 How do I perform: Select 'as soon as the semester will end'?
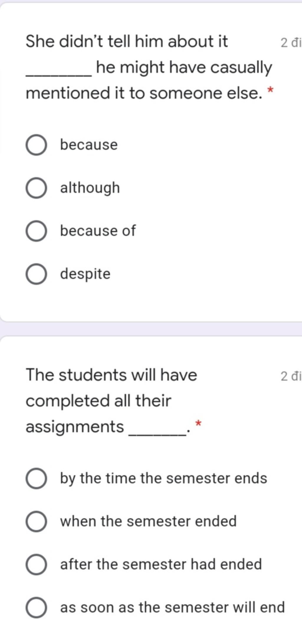pos(36,608)
